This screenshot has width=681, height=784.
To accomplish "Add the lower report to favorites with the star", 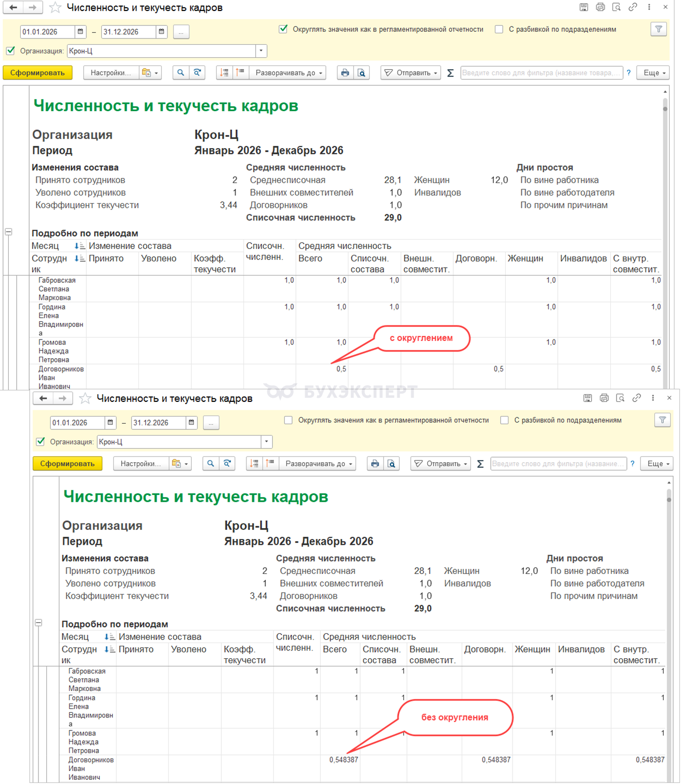I will point(85,399).
